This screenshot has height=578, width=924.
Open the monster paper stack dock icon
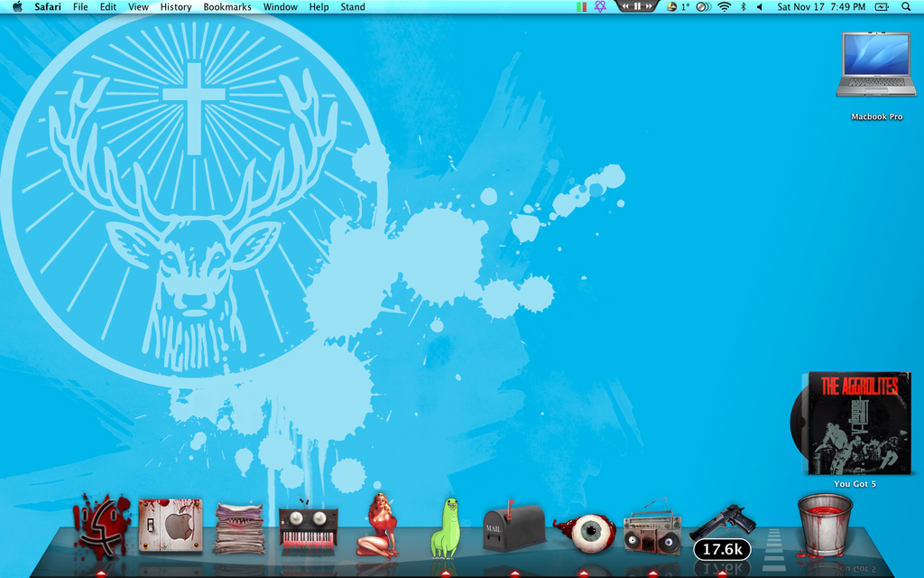click(238, 527)
